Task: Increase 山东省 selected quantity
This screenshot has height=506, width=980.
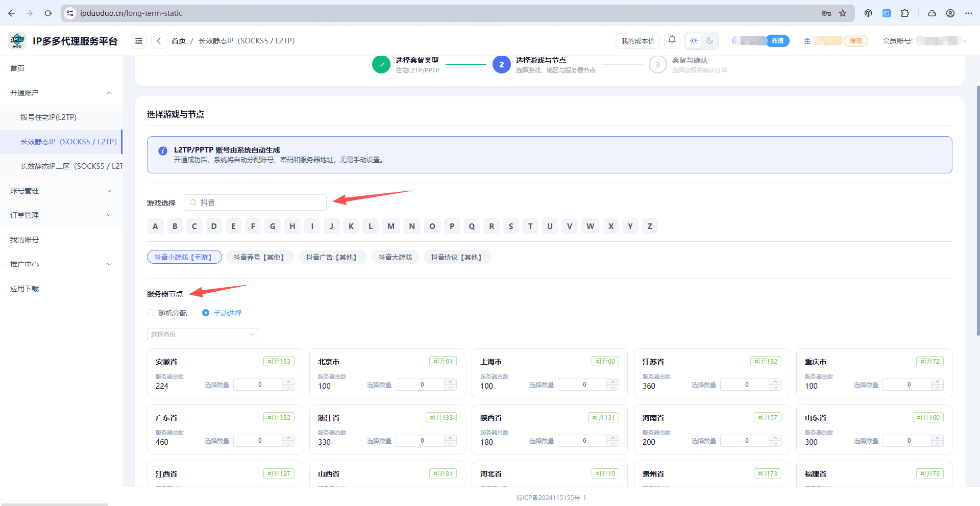Action: pyautogui.click(x=938, y=438)
